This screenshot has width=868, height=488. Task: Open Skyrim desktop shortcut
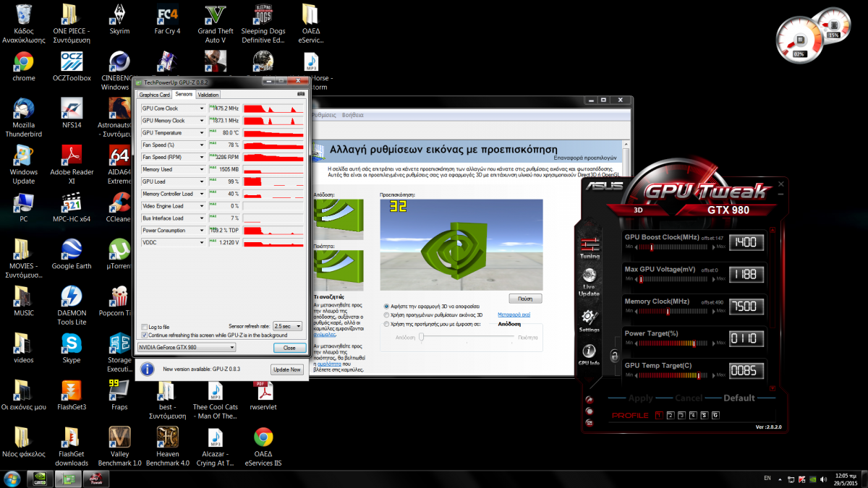point(119,20)
